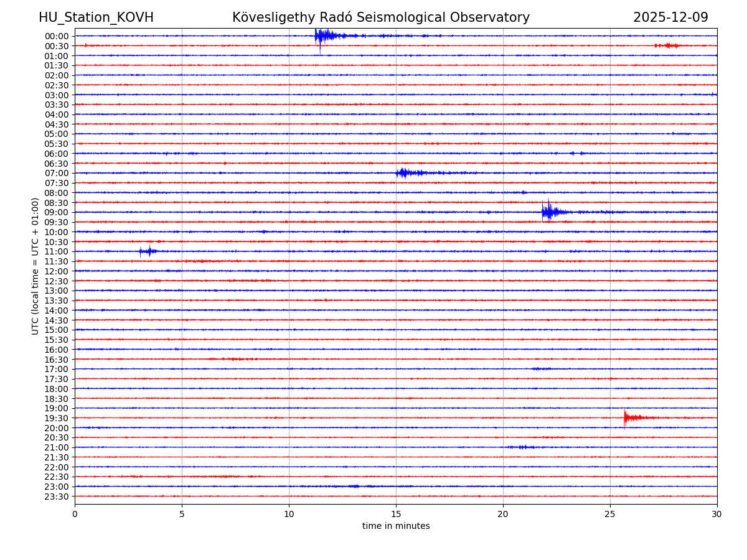Select the 16:30 row time label
Image resolution: width=747 pixels, height=560 pixels.
pyautogui.click(x=56, y=360)
